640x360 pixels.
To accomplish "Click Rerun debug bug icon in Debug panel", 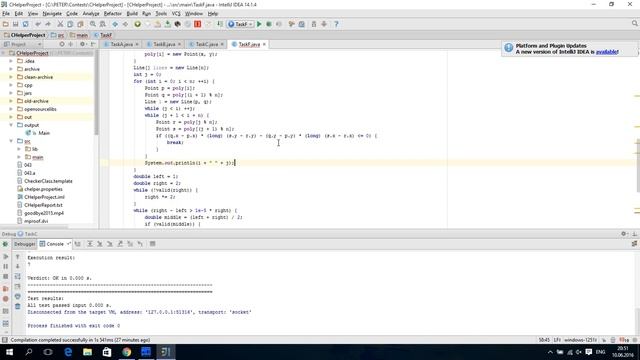I will click(5, 244).
